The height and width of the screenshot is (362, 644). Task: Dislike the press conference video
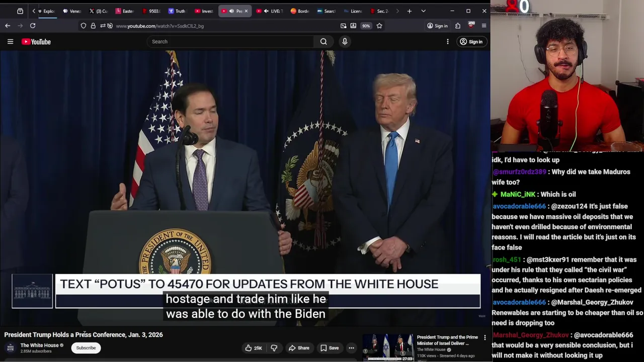(274, 348)
